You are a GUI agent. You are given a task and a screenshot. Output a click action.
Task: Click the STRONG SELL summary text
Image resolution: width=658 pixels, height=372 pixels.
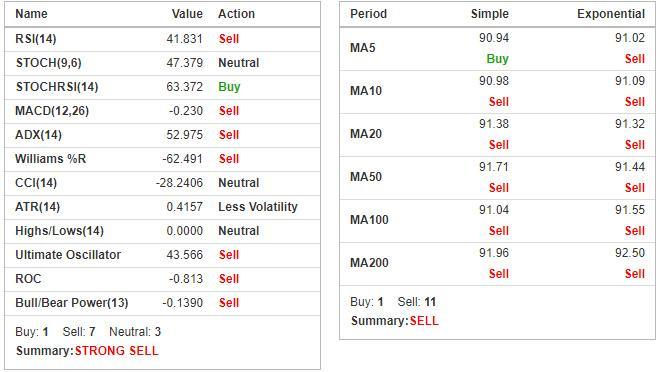[x=117, y=351]
